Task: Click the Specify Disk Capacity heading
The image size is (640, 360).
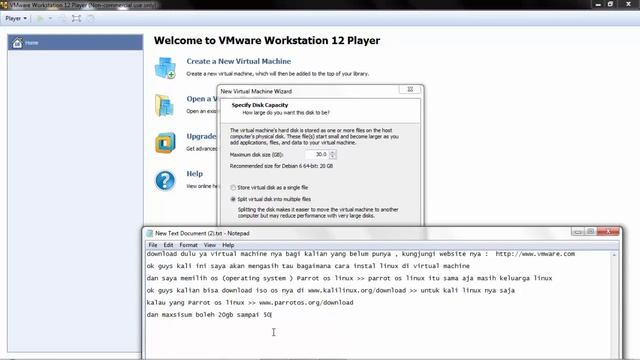Action: (x=260, y=105)
